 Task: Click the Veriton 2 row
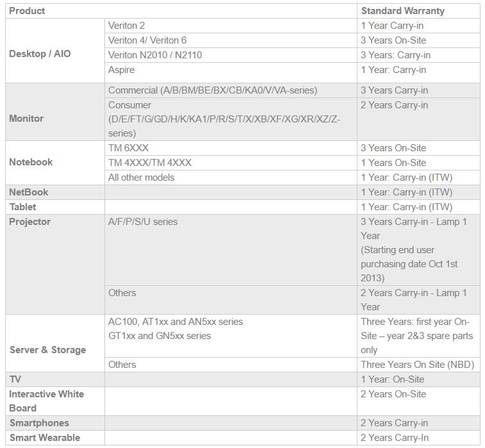127,26
